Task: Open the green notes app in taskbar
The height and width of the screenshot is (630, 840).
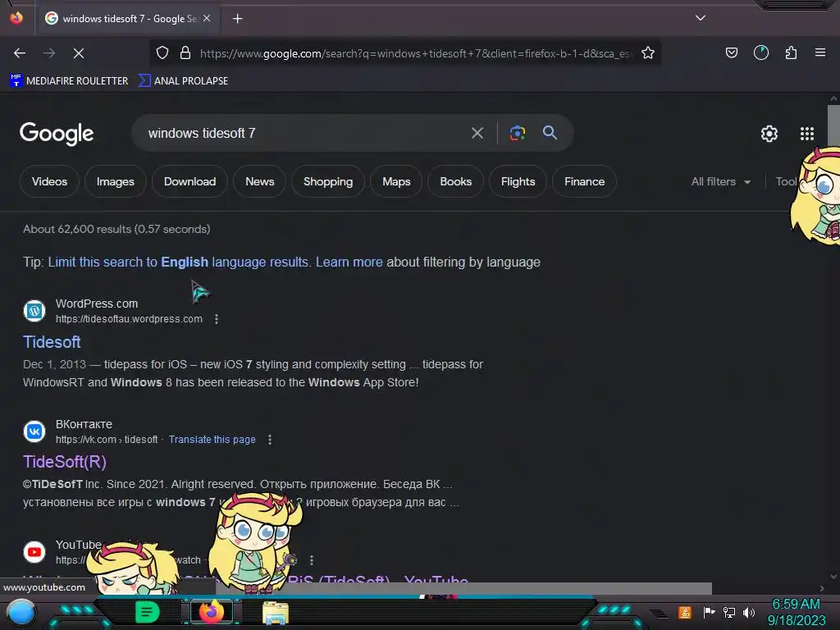Action: (148, 612)
